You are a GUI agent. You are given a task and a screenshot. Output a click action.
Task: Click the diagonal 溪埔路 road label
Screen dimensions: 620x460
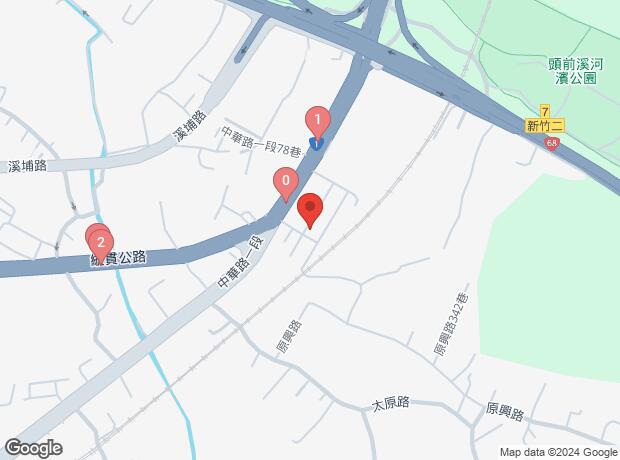(190, 126)
